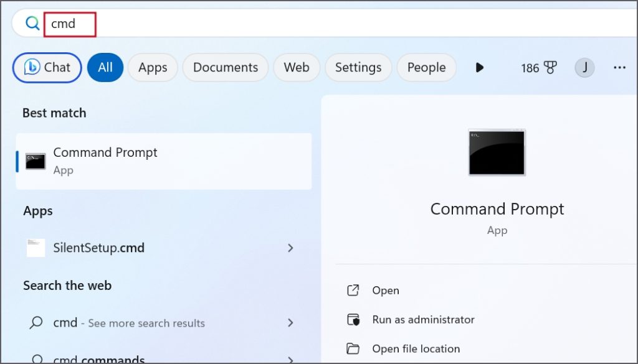Screen dimensions: 638x364
Task: Select Open file location option
Action: coord(416,348)
